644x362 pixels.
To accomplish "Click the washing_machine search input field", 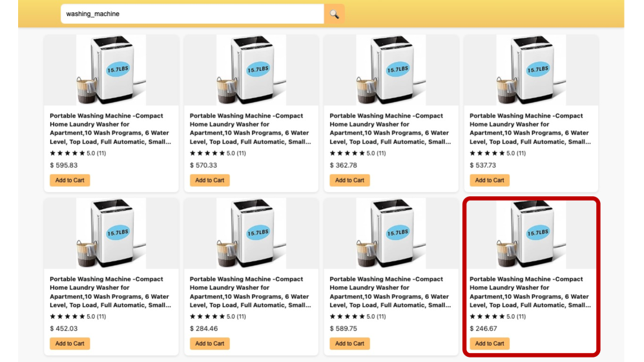I will click(x=192, y=14).
